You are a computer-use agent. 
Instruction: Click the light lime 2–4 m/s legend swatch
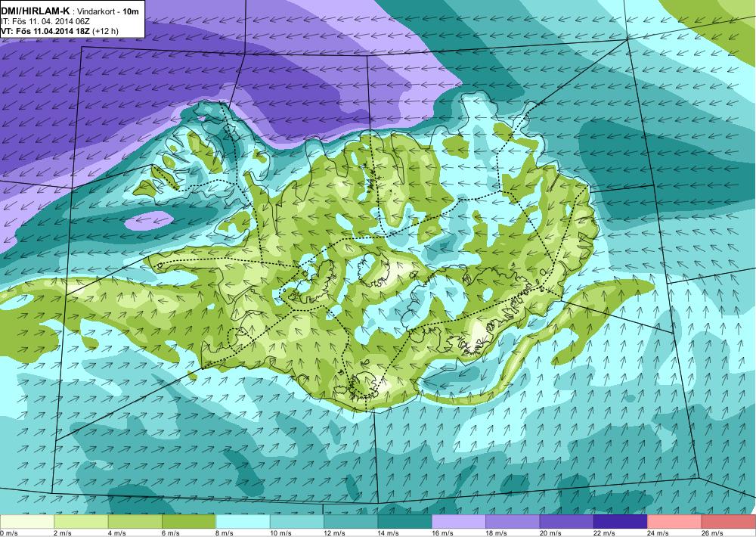pyautogui.click(x=81, y=522)
